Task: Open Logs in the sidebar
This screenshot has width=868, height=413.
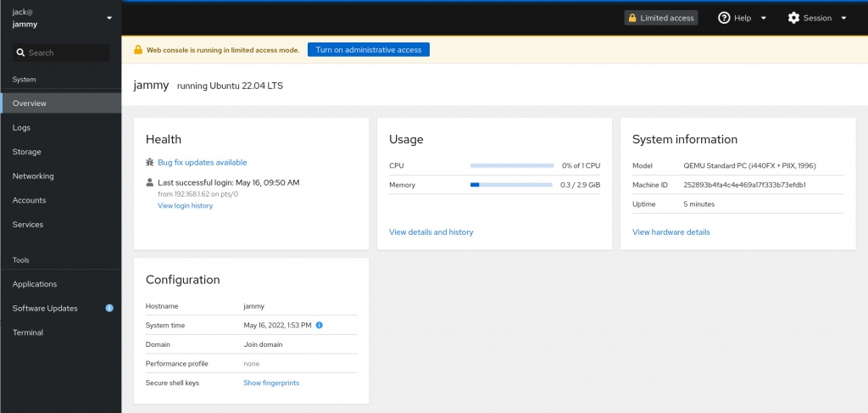Action: coord(22,127)
